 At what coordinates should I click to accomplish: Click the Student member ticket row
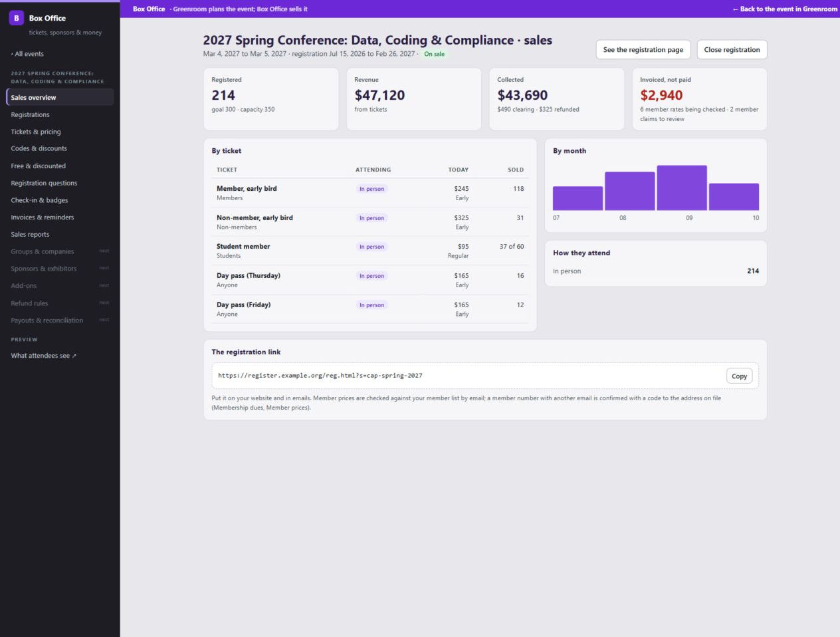pos(370,251)
